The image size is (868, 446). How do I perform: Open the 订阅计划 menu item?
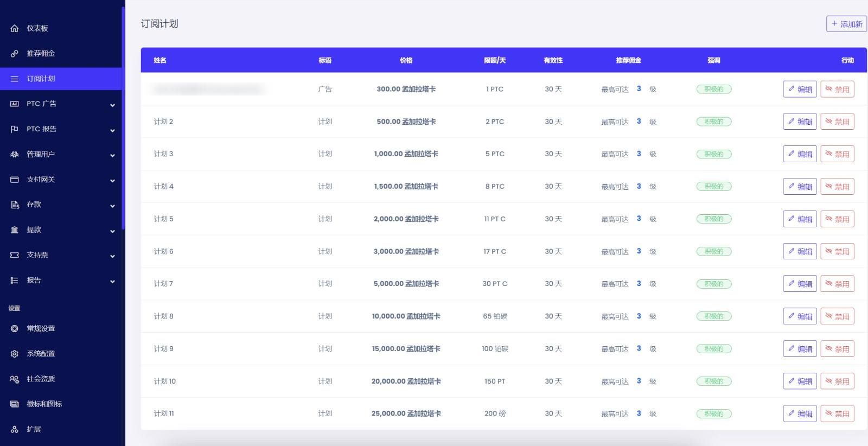click(x=41, y=79)
